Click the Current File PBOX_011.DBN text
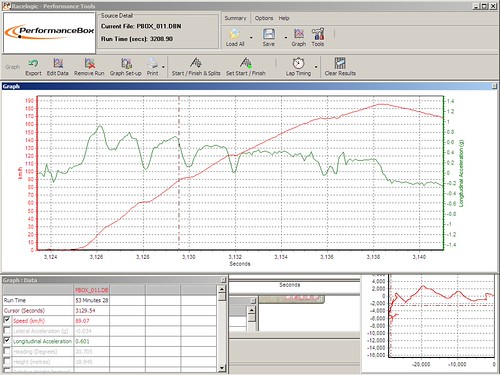The width and height of the screenshot is (500, 375). [141, 26]
